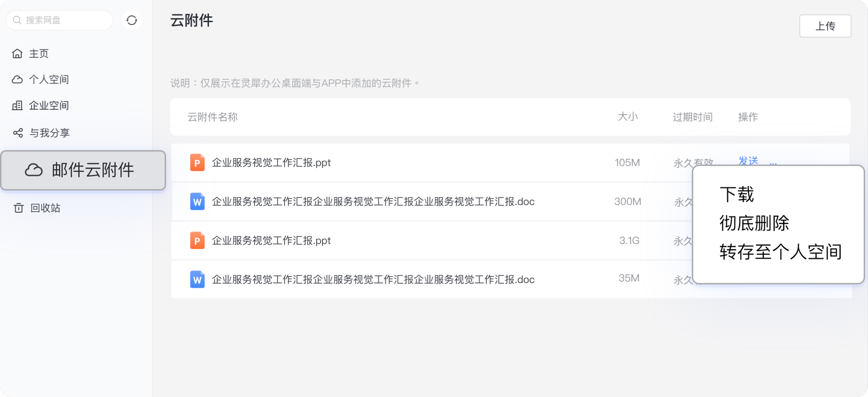Click the refresh icon beside search box
Viewport: 868px width, 397px height.
(x=131, y=20)
